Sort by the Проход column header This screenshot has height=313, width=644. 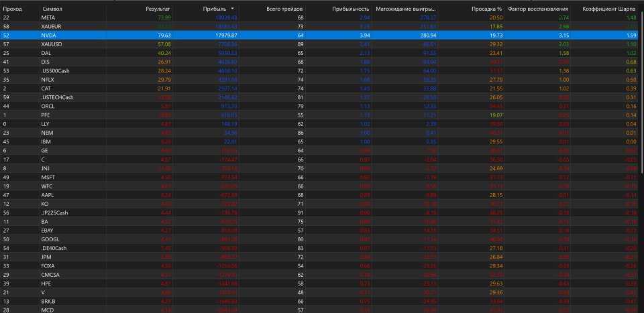tap(12, 9)
